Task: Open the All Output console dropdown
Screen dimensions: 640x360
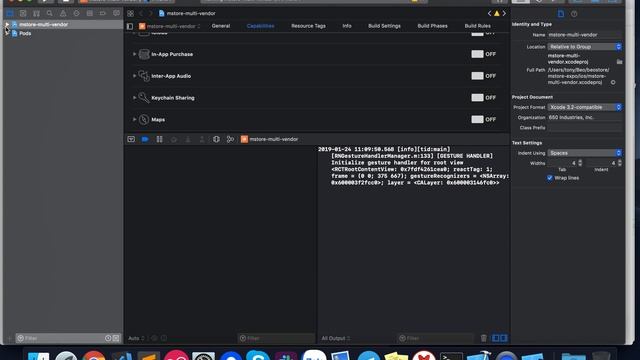Action: click(336, 338)
